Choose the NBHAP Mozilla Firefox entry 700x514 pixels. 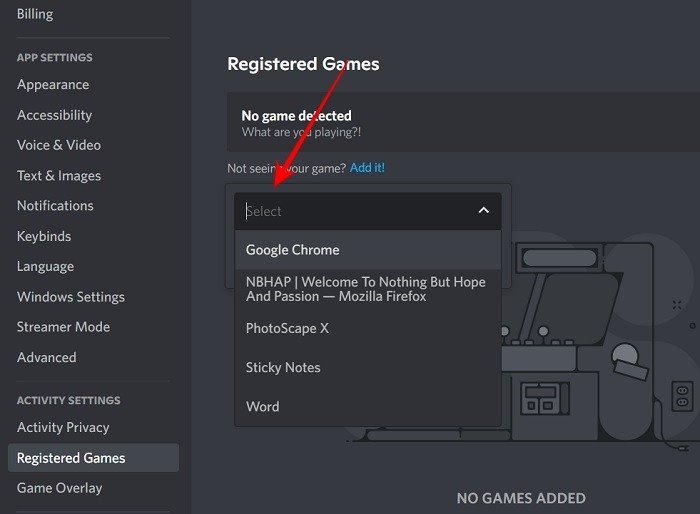(368, 289)
